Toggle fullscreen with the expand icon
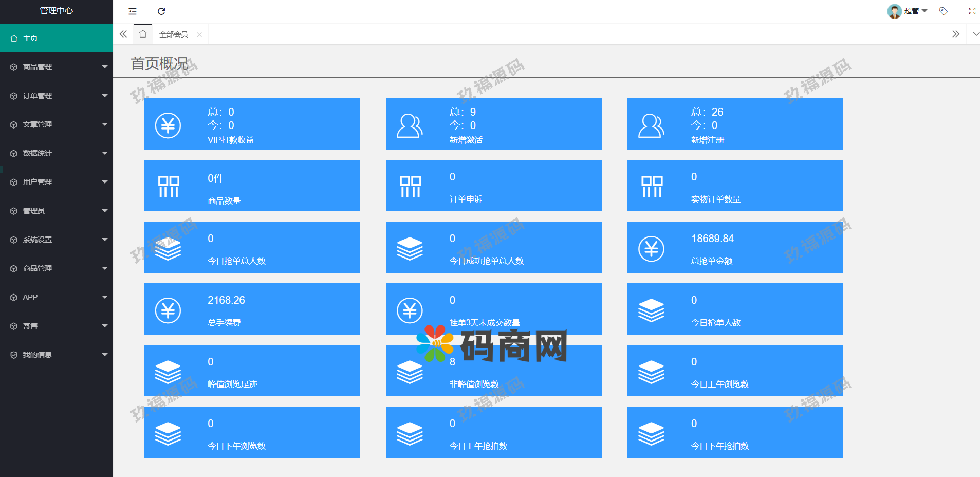This screenshot has height=477, width=980. 972,11
